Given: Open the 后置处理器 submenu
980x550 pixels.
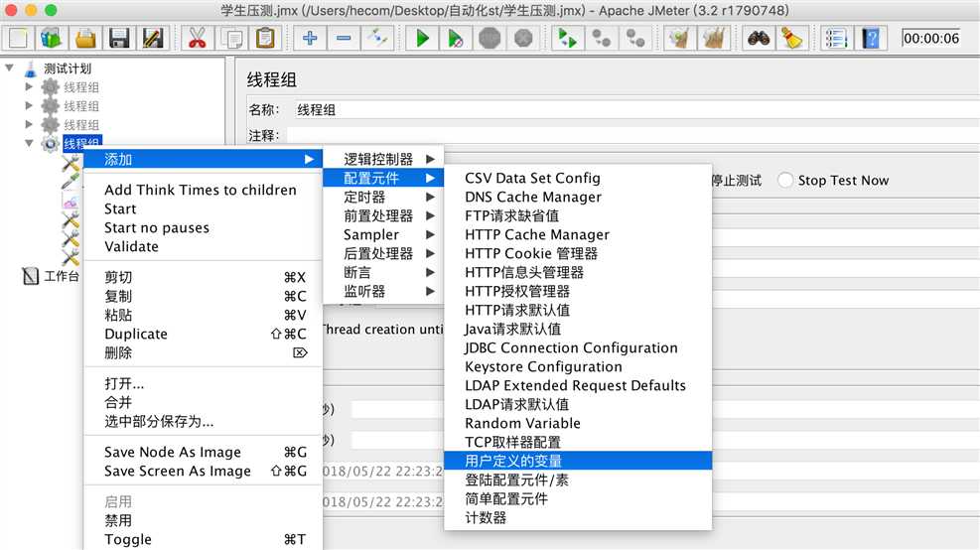Looking at the screenshot, I should 383,253.
